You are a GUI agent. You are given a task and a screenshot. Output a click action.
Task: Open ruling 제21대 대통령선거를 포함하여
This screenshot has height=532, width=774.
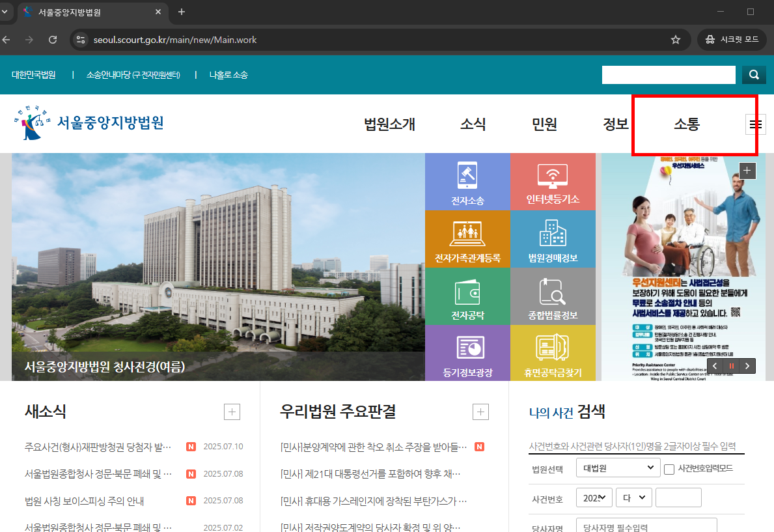[x=370, y=473]
